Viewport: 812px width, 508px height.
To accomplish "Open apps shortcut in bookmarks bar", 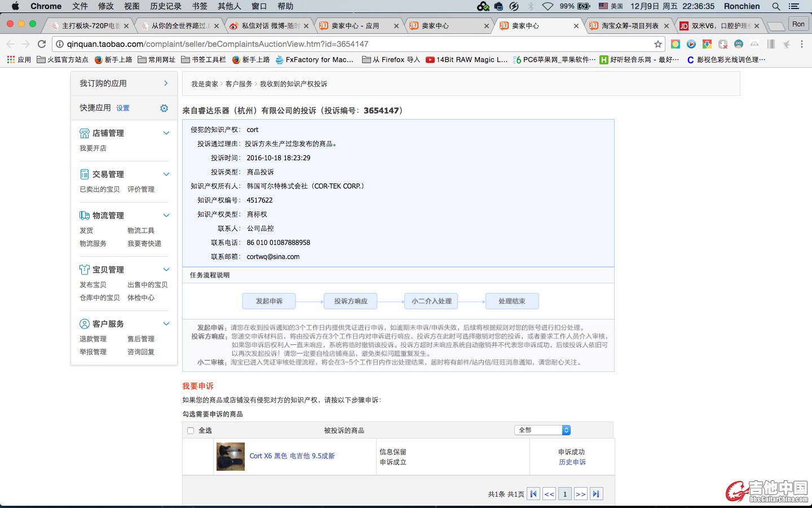I will [19, 59].
